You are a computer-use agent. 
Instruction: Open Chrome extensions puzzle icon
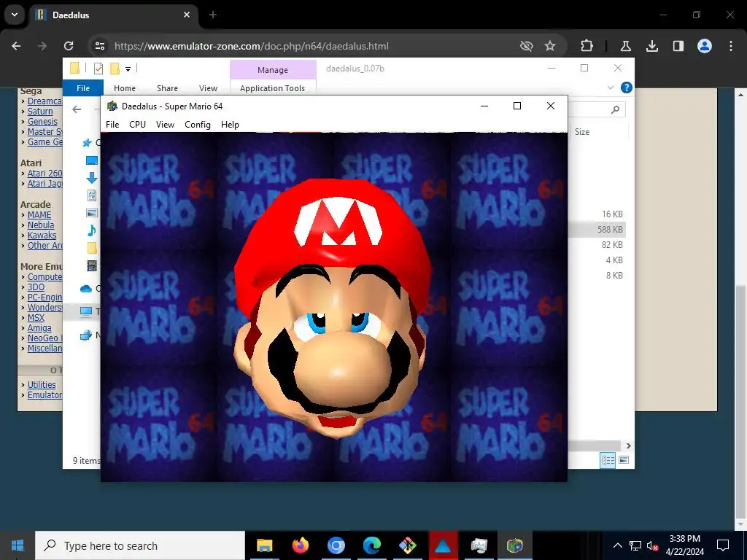(587, 46)
